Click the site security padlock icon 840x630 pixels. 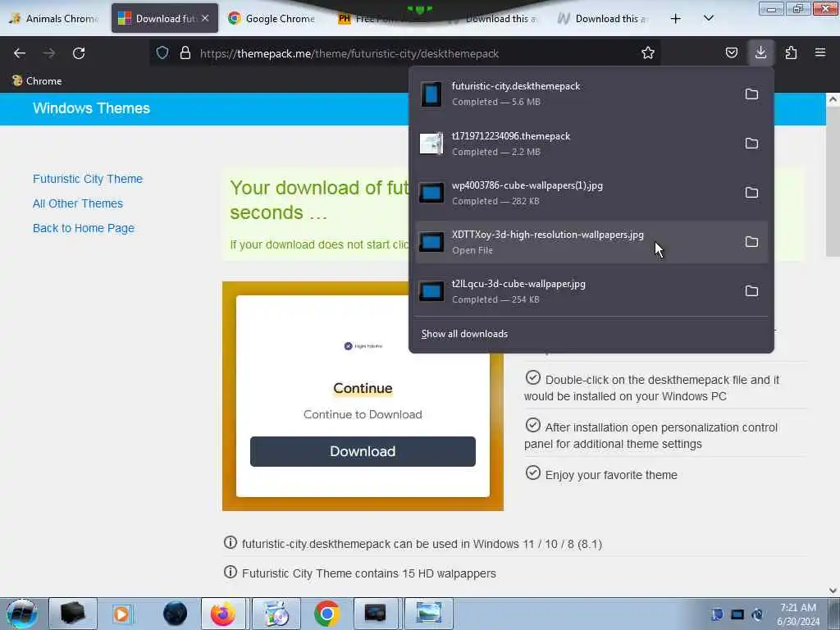pos(185,52)
